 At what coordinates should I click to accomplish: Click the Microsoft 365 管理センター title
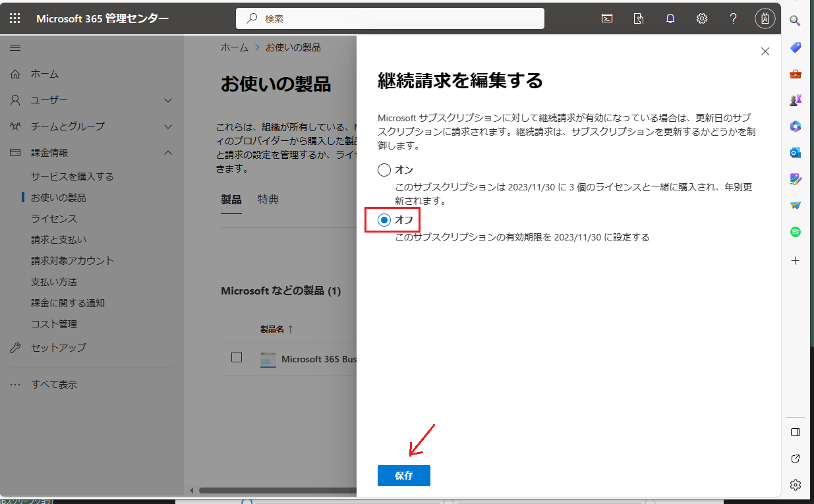(x=103, y=18)
